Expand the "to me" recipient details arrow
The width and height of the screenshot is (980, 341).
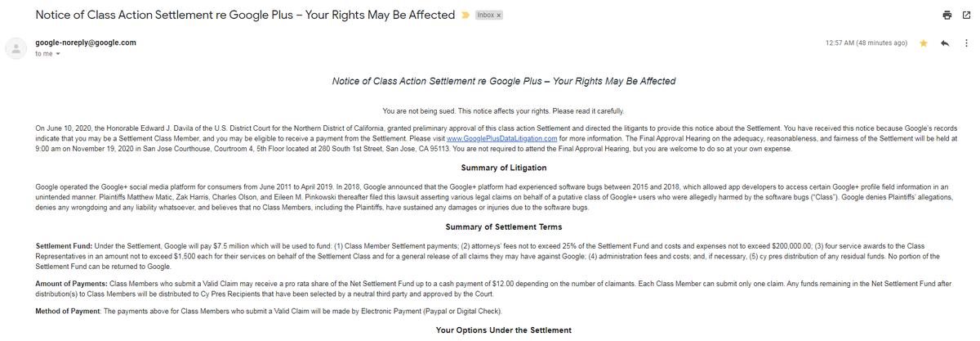point(56,53)
